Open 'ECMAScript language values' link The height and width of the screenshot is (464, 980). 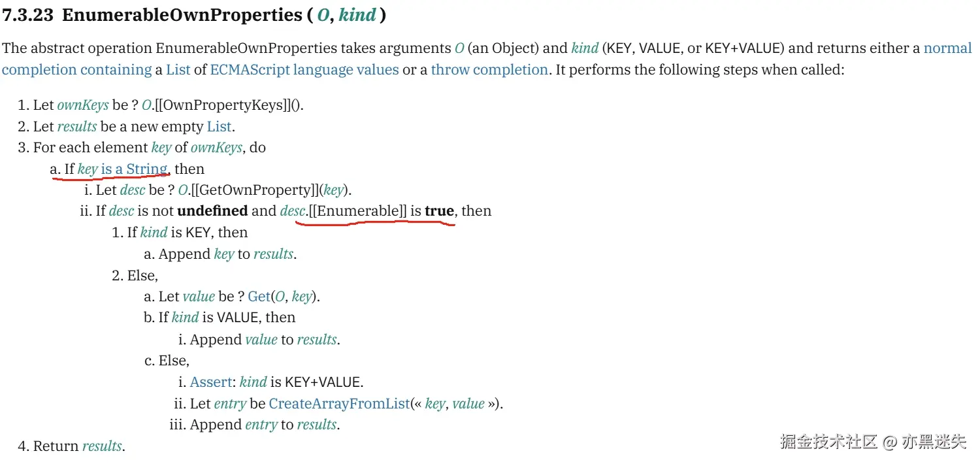tap(304, 69)
